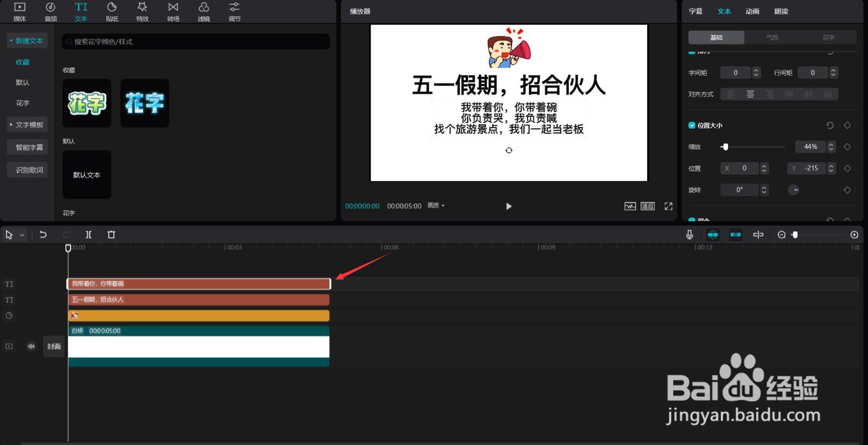Open the 调节 adjustment panel

pos(234,12)
